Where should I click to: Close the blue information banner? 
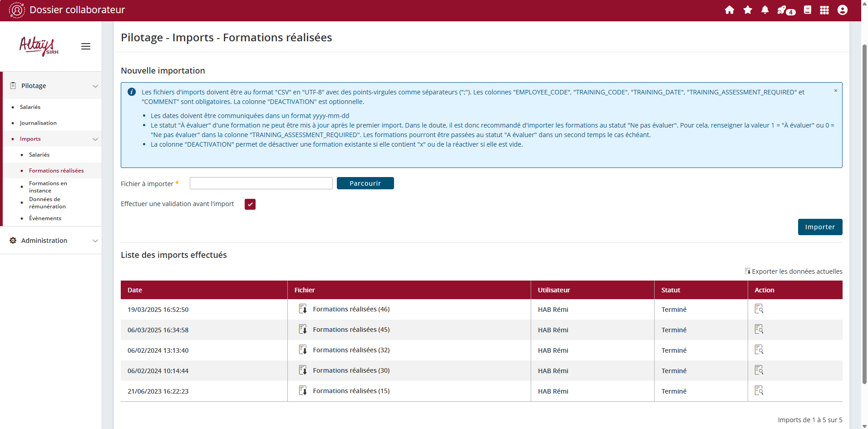click(x=835, y=91)
